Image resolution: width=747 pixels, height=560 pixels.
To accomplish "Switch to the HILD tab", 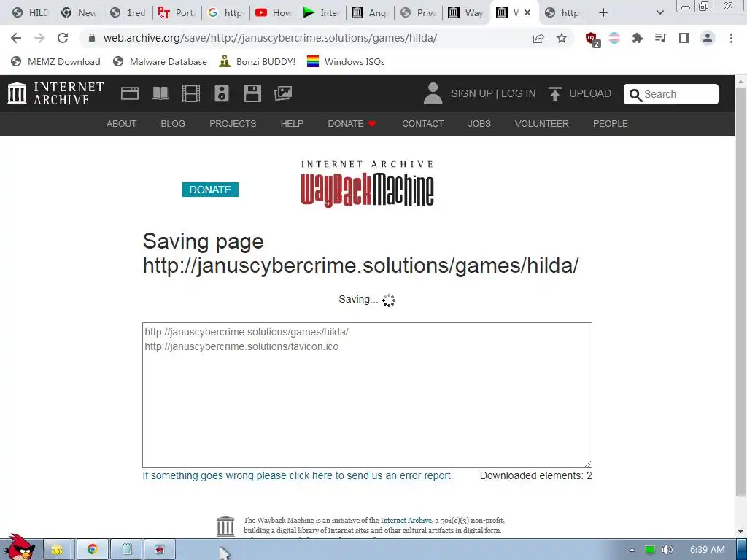I will tap(31, 13).
